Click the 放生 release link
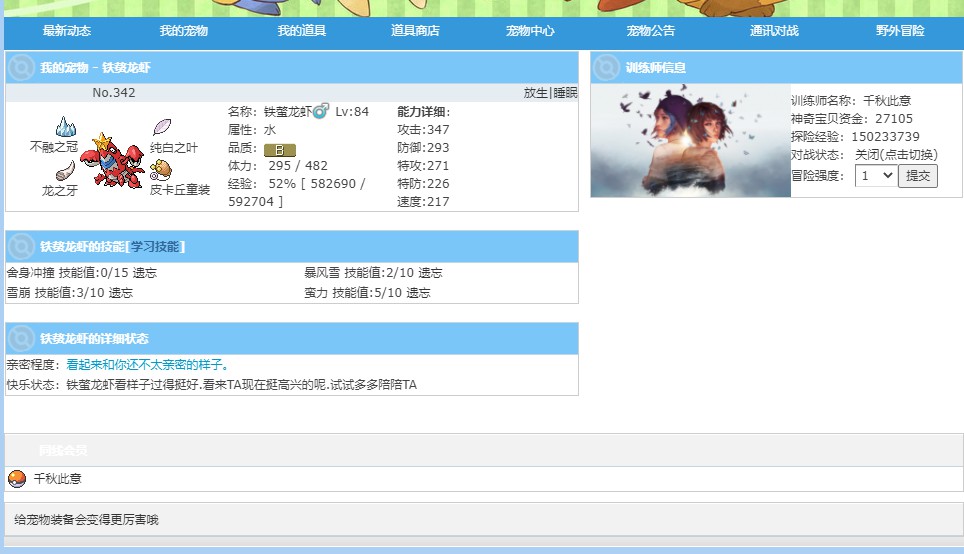This screenshot has width=964, height=554. [x=535, y=93]
